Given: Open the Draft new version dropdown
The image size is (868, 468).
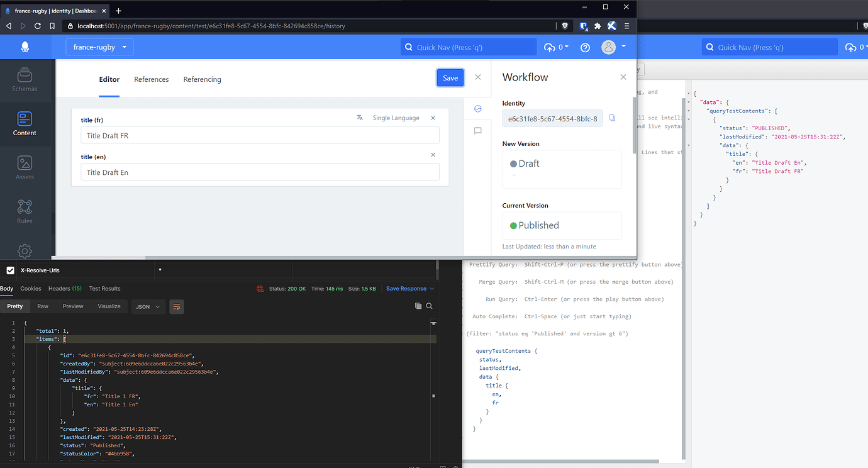Looking at the screenshot, I should [x=562, y=169].
